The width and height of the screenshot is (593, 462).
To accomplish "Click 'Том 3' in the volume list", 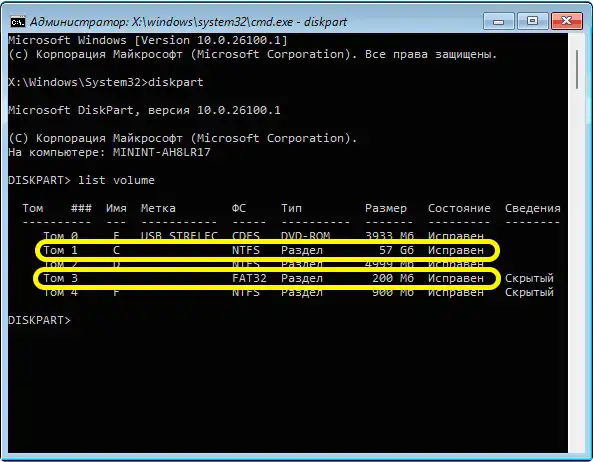I will [61, 278].
